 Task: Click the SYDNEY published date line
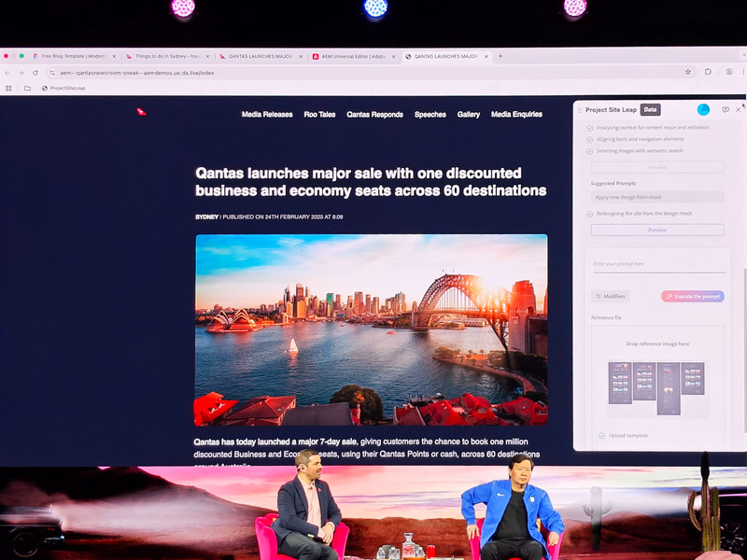(269, 217)
